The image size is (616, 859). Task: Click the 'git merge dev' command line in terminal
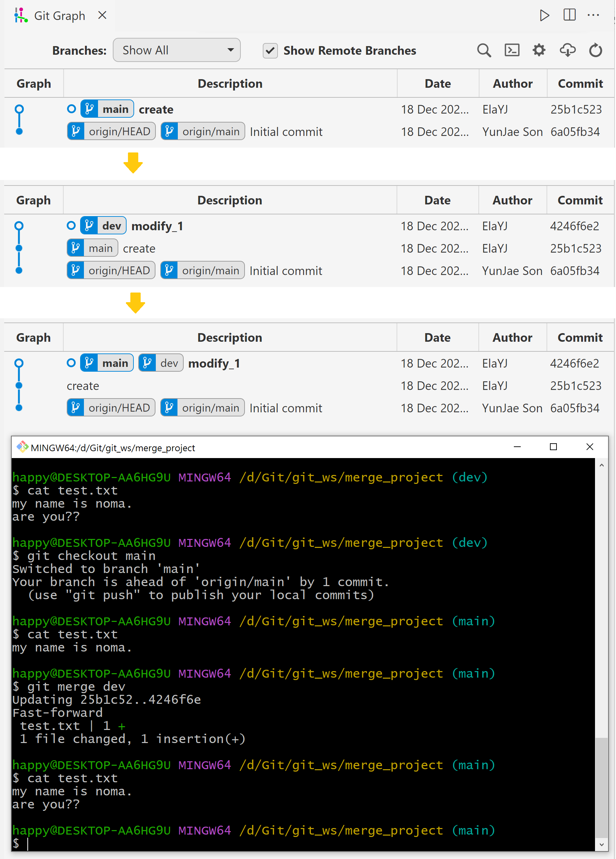[69, 687]
